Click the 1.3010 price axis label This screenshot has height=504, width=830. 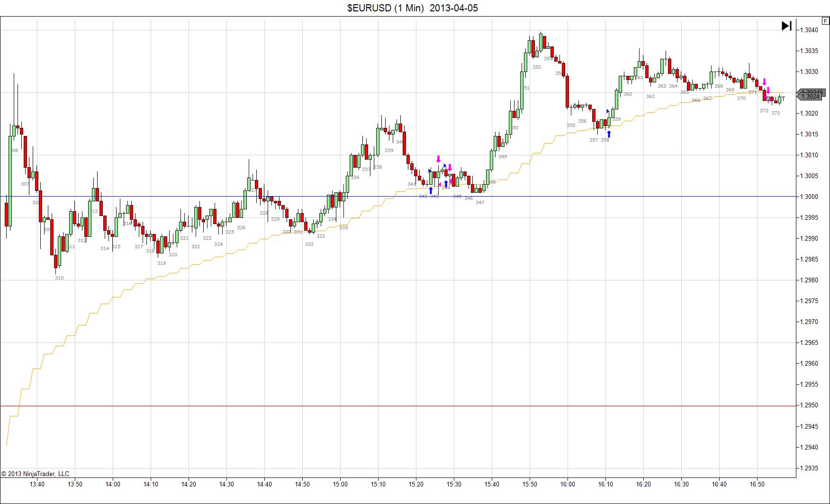tap(809, 155)
